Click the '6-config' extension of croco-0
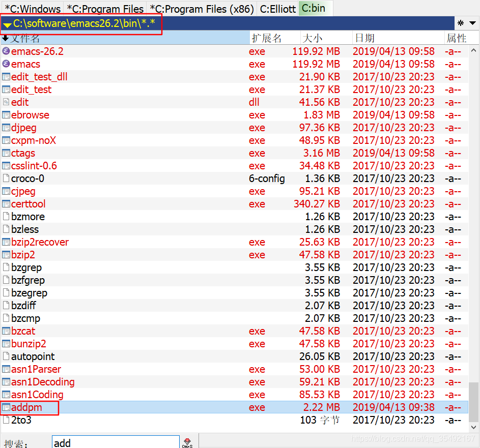This screenshot has width=480, height=448. (267, 178)
